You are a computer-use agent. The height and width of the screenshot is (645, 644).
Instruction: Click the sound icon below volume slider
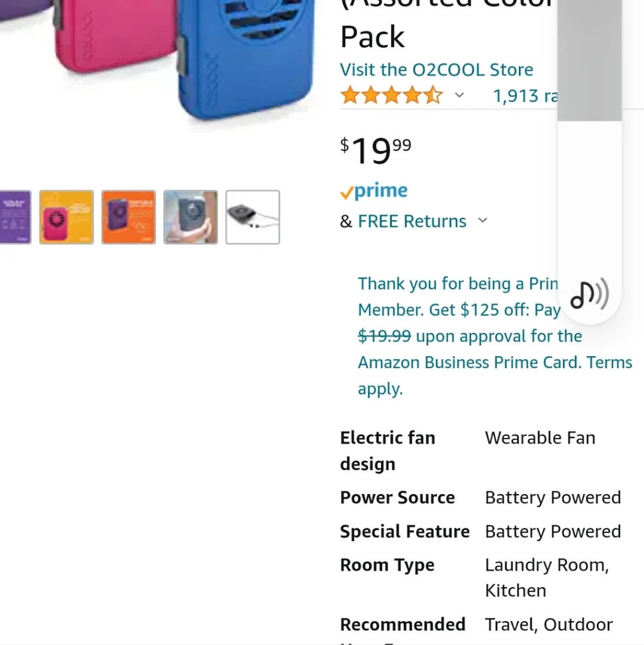[x=589, y=295]
